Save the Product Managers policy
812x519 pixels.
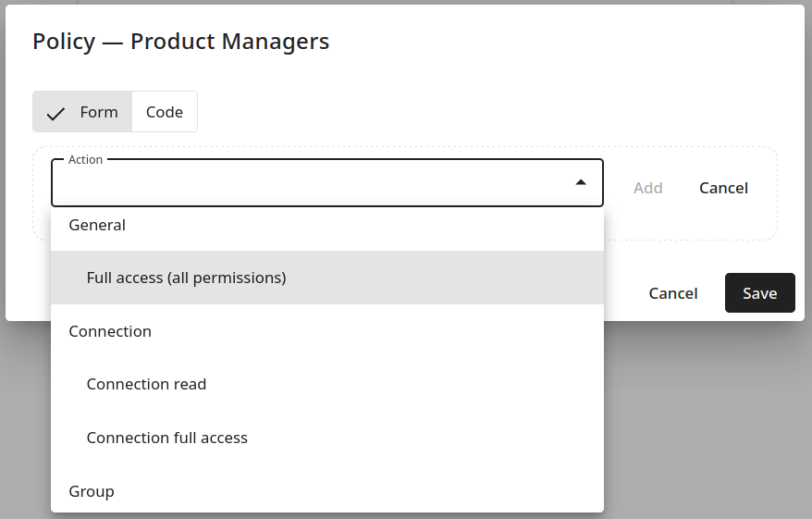click(x=759, y=293)
